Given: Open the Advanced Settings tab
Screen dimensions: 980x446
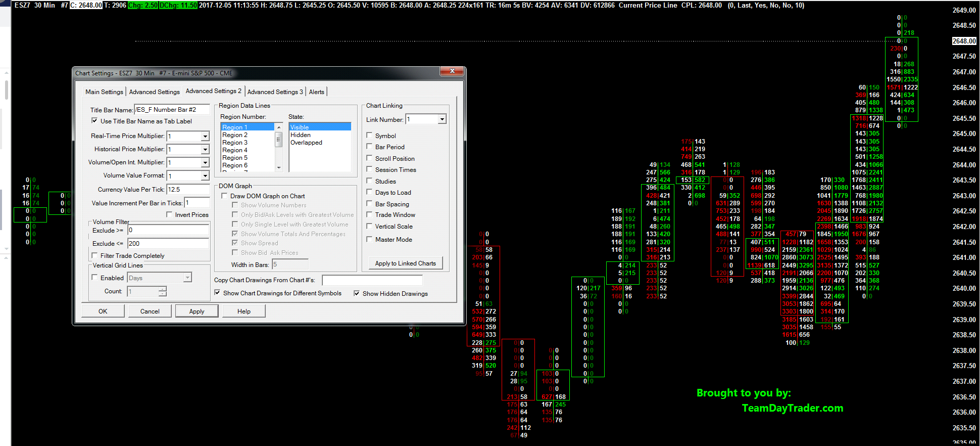Looking at the screenshot, I should (154, 92).
